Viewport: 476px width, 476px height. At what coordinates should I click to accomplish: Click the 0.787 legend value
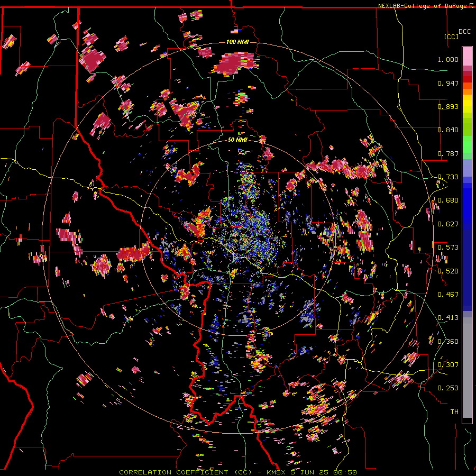(x=448, y=153)
